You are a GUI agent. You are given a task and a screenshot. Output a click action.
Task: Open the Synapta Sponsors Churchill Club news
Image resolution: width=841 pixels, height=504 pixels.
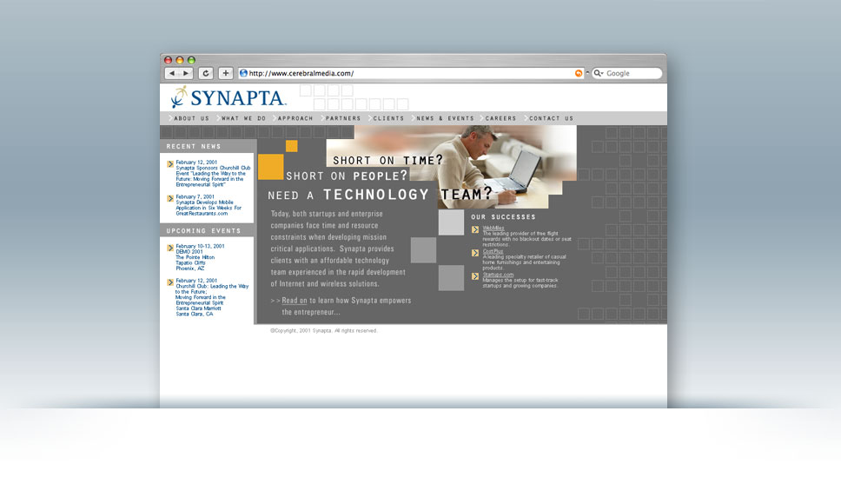tap(213, 173)
